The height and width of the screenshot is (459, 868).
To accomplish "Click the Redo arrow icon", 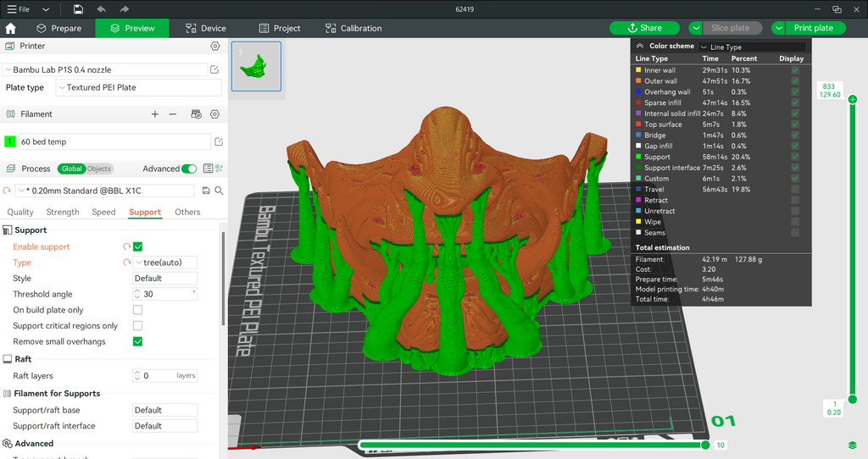I will [124, 9].
